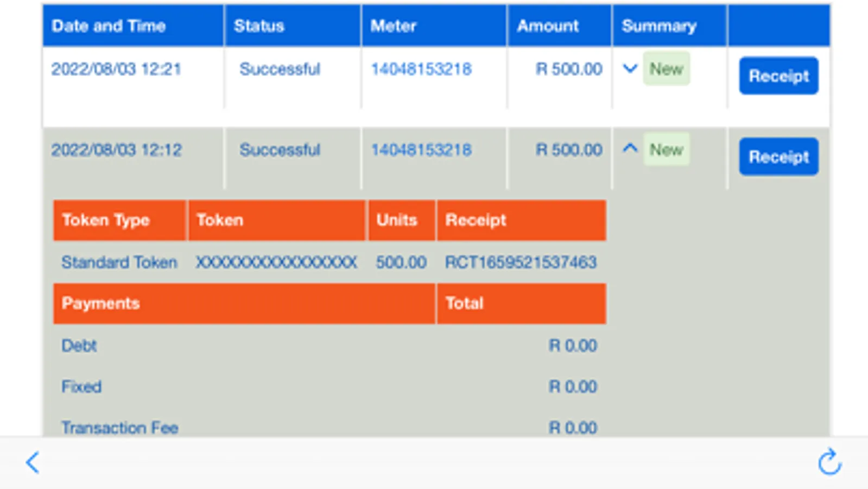868x489 pixels.
Task: Click the Status column header
Action: pyautogui.click(x=259, y=26)
